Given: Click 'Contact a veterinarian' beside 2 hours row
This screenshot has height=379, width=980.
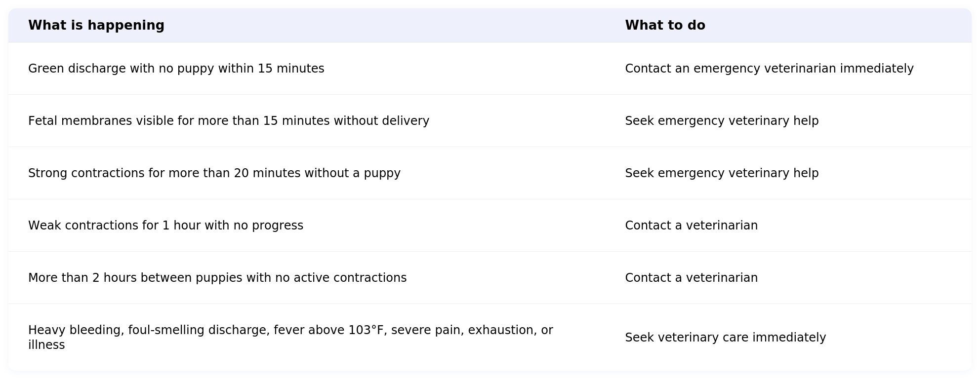Looking at the screenshot, I should [691, 278].
